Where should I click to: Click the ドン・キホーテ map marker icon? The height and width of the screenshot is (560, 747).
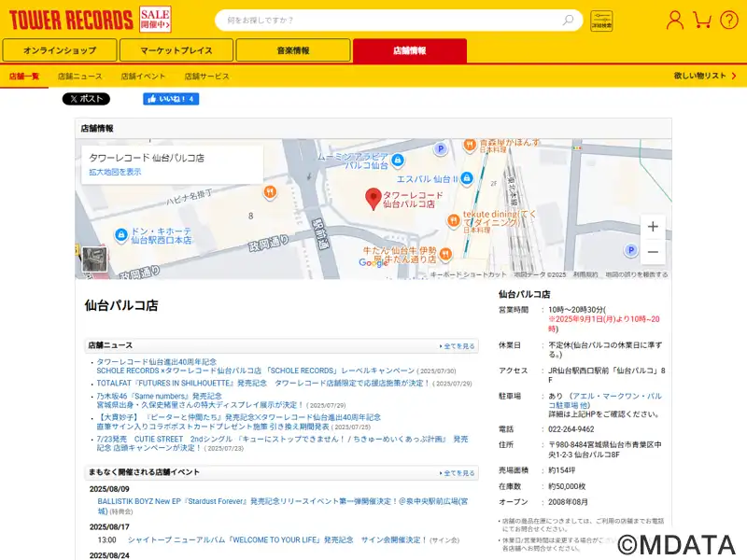[121, 235]
